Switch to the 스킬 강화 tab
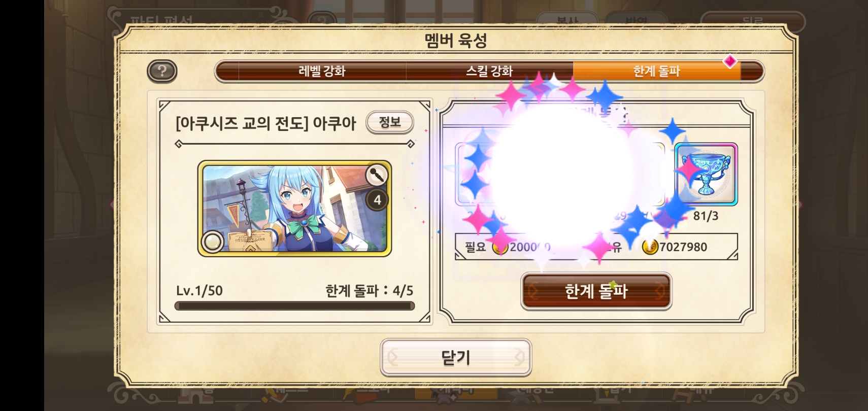The height and width of the screenshot is (411, 868). [x=489, y=71]
